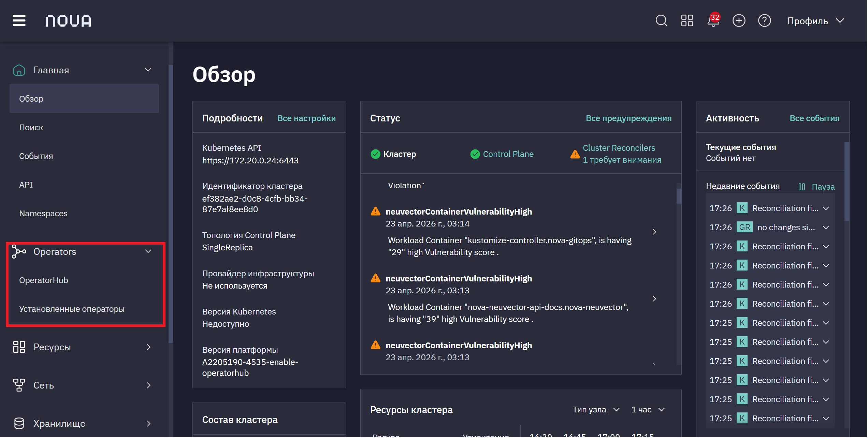Click the Control Plane green check icon
Image resolution: width=868 pixels, height=438 pixels.
475,154
